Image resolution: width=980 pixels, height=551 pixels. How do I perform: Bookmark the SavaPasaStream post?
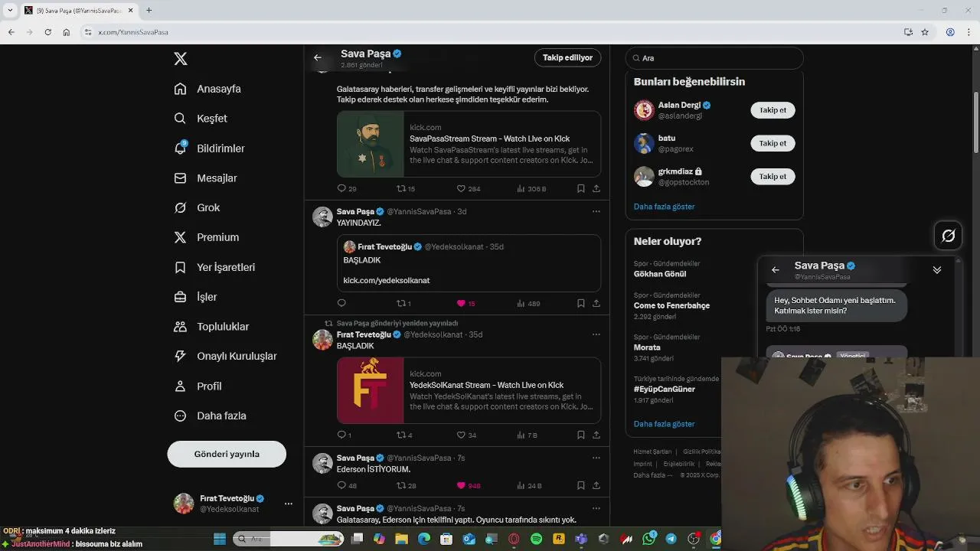[580, 188]
